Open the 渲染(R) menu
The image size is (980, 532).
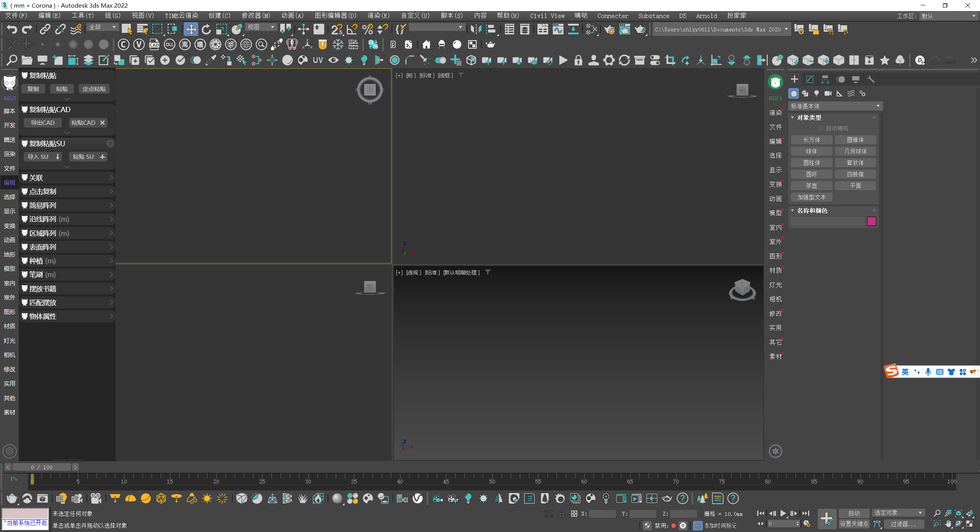tap(378, 16)
